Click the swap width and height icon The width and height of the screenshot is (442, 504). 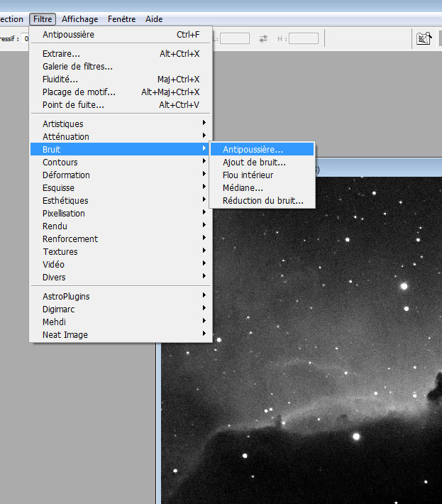263,38
